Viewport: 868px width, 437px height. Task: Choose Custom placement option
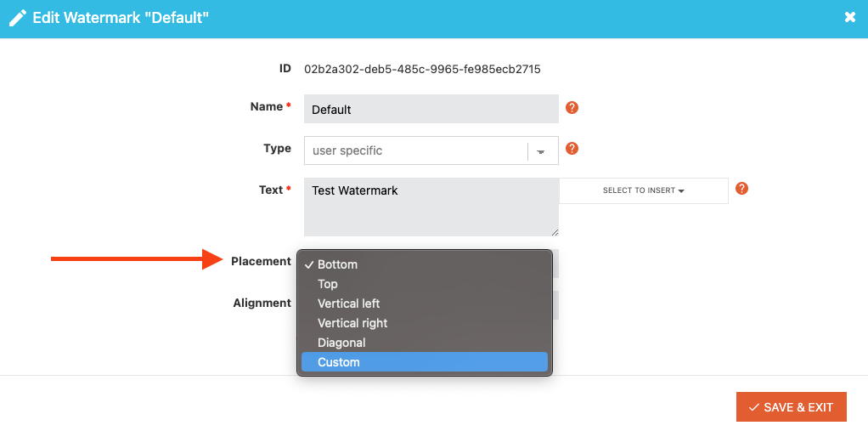pos(425,362)
